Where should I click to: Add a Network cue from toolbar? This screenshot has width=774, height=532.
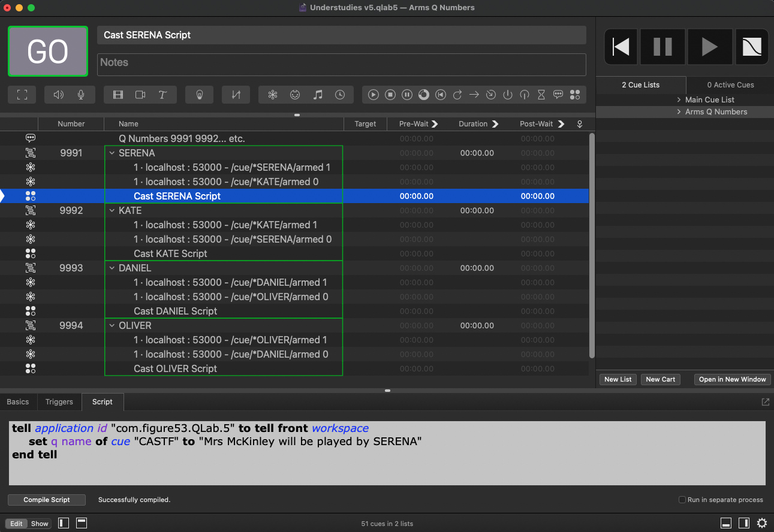(273, 95)
